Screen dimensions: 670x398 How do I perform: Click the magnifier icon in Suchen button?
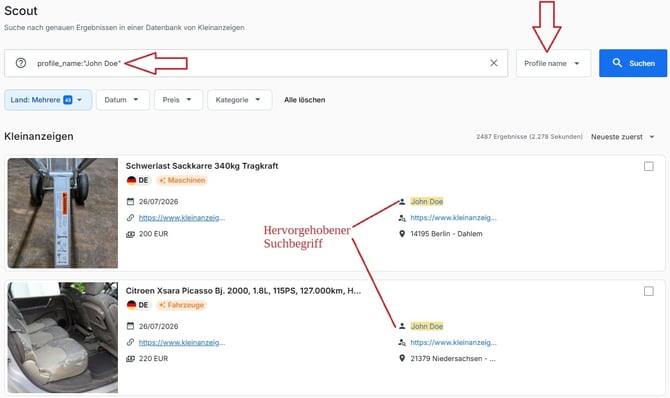[617, 63]
